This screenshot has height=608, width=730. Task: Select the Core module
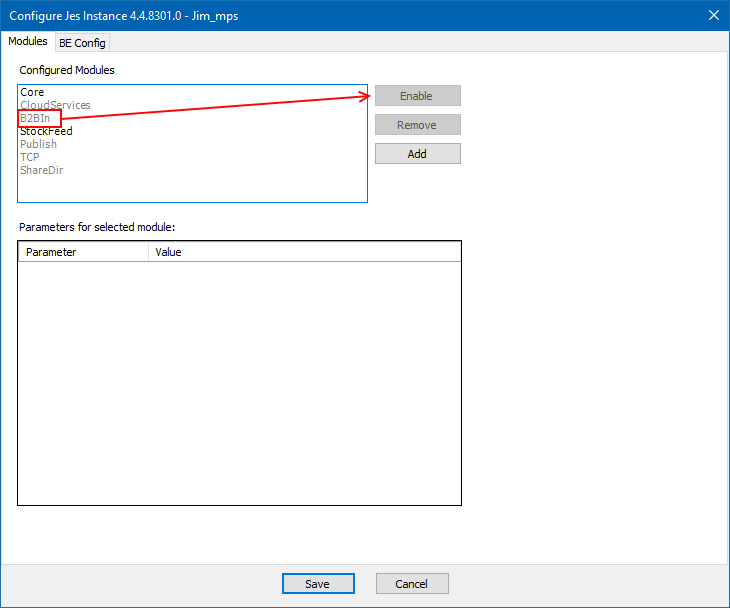[x=32, y=92]
